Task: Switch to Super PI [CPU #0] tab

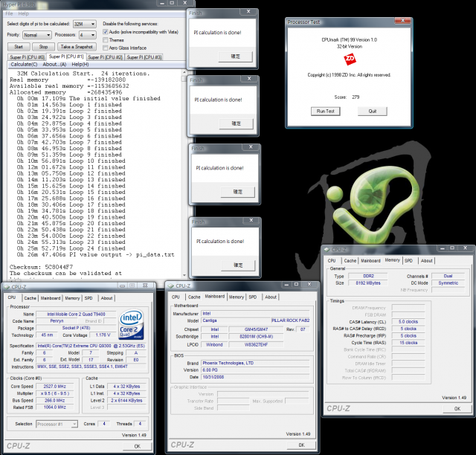Action: 27,57
